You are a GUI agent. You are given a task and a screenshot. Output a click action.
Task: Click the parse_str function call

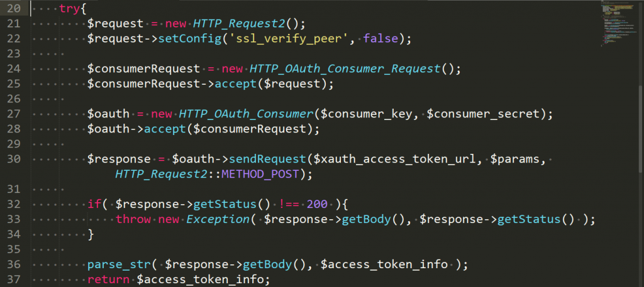(119, 264)
